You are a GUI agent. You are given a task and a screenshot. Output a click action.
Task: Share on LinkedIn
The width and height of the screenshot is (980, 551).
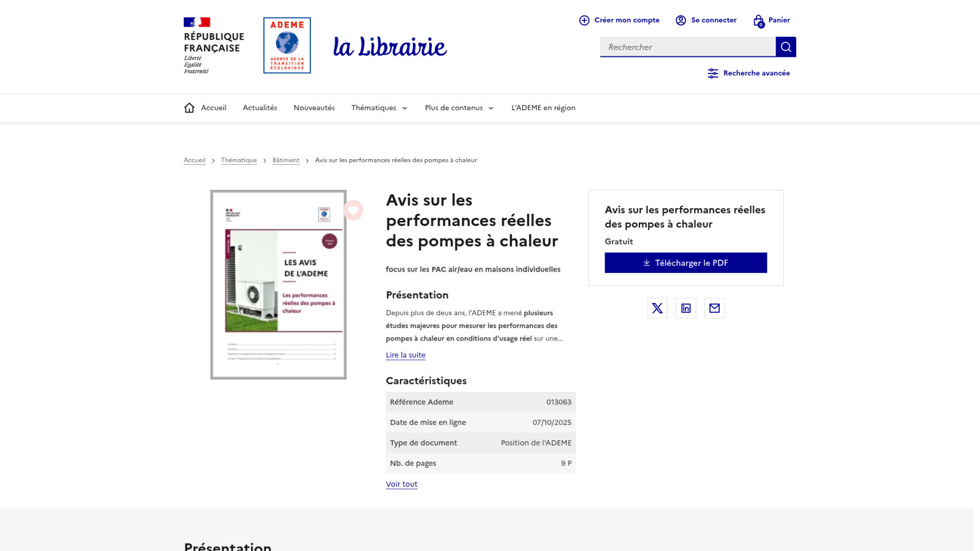point(686,308)
